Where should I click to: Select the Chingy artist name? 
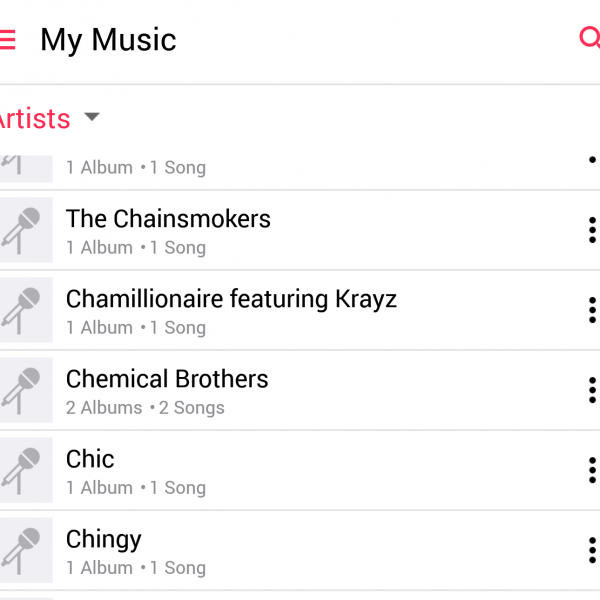coord(104,539)
